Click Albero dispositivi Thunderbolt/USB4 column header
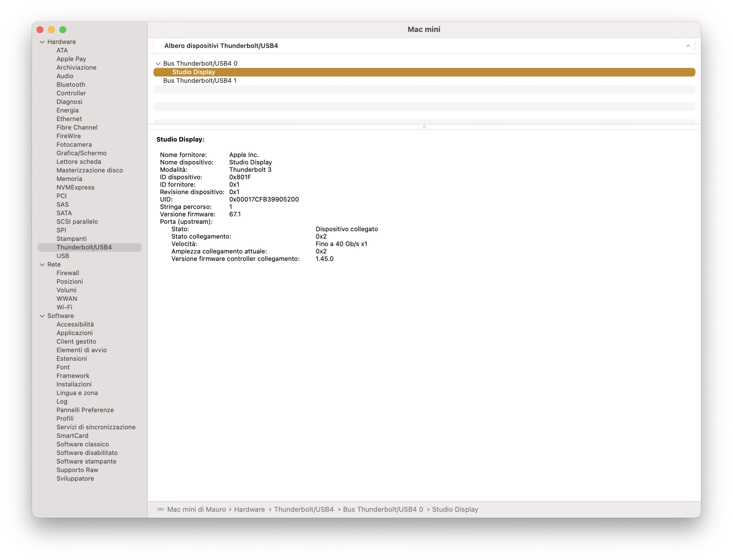The width and height of the screenshot is (733, 560). pos(221,46)
